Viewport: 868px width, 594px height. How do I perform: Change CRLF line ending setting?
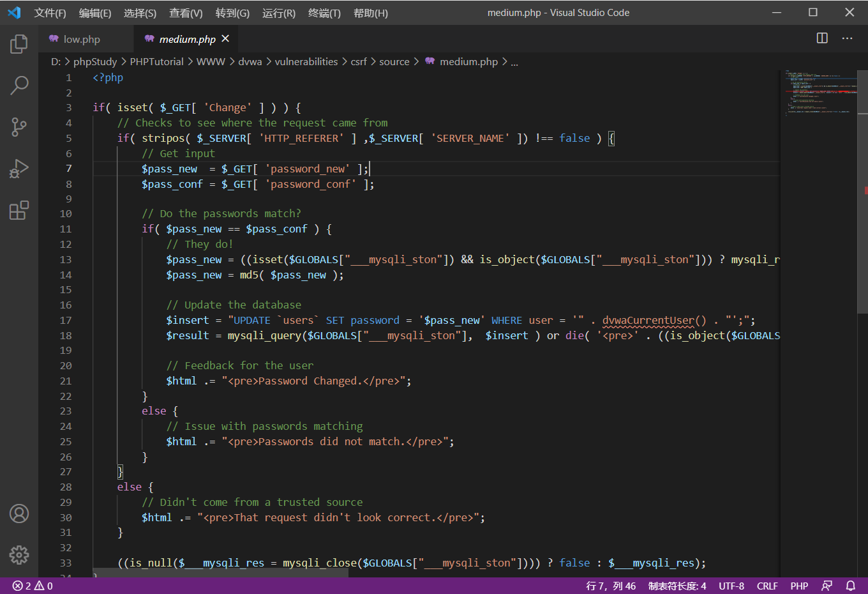767,586
